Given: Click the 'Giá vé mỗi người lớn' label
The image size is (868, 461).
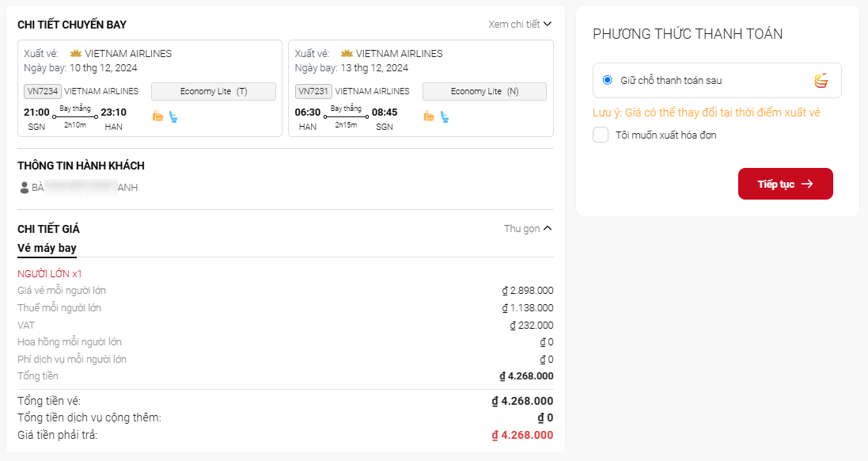Looking at the screenshot, I should 62,291.
